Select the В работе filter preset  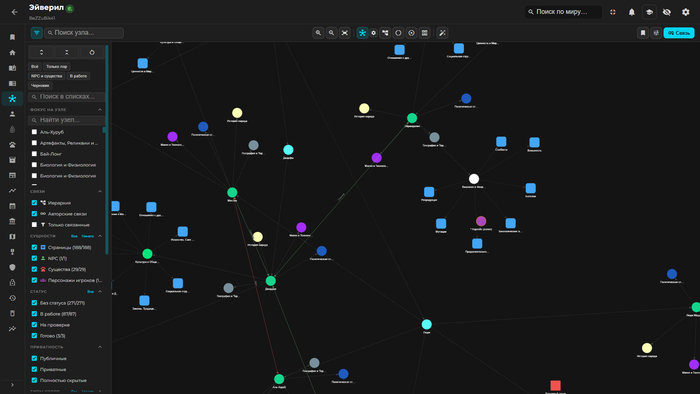[x=78, y=76]
